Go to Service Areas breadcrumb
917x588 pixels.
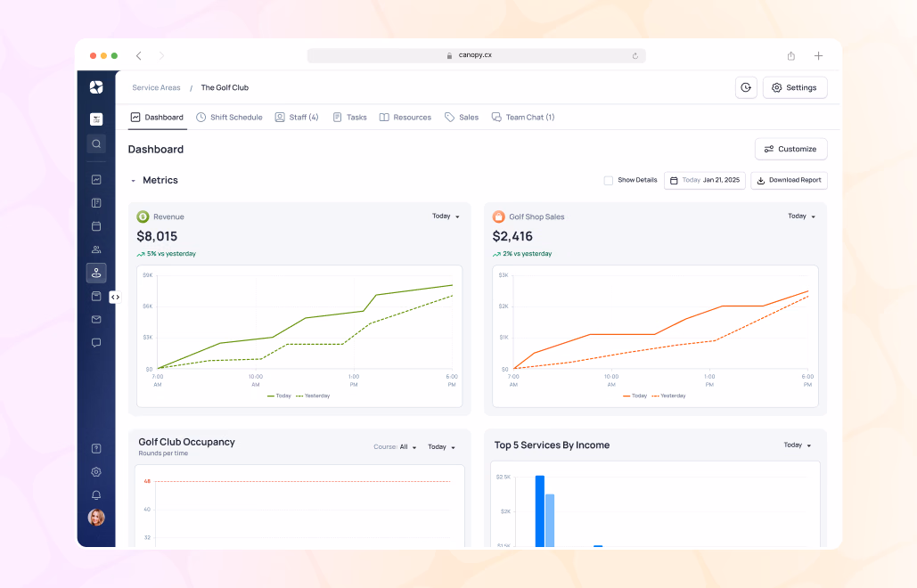156,87
